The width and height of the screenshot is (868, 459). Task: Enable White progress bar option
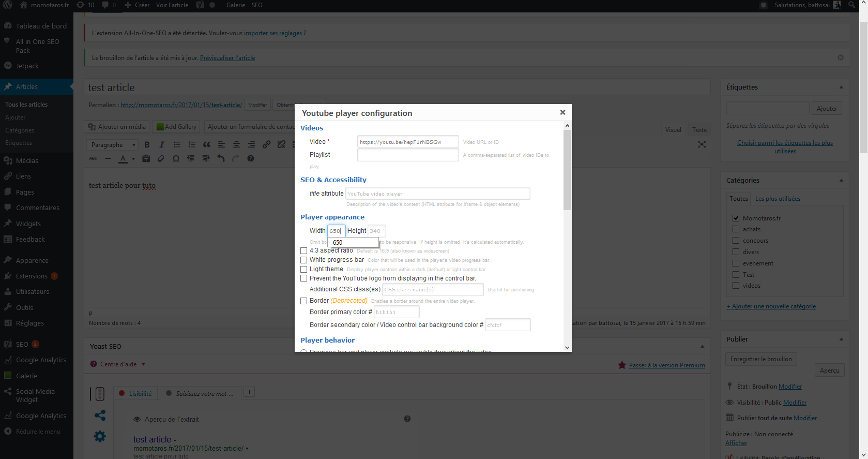point(304,260)
